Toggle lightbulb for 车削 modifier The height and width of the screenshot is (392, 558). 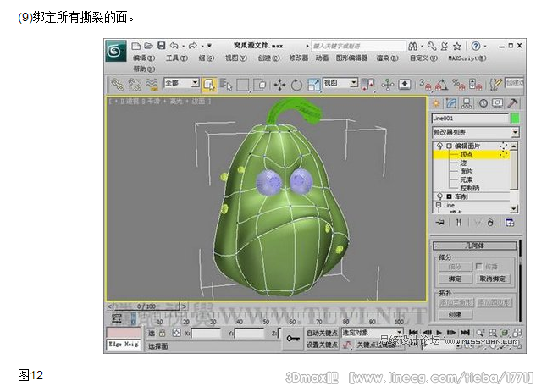(439, 196)
